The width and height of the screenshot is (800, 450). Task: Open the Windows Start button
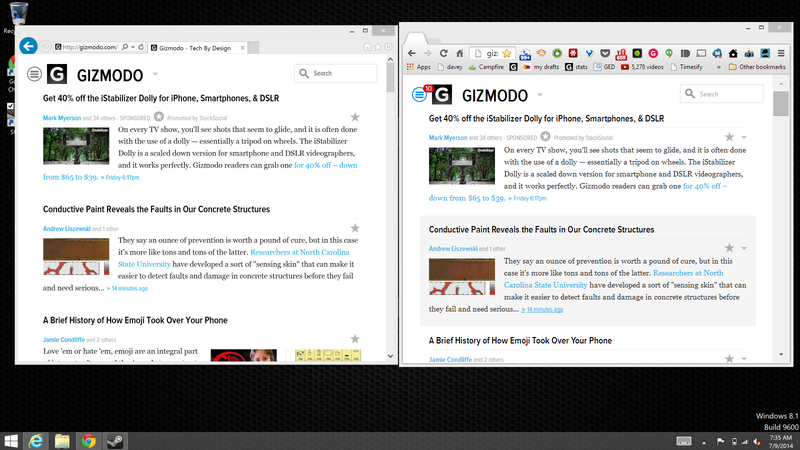point(11,441)
